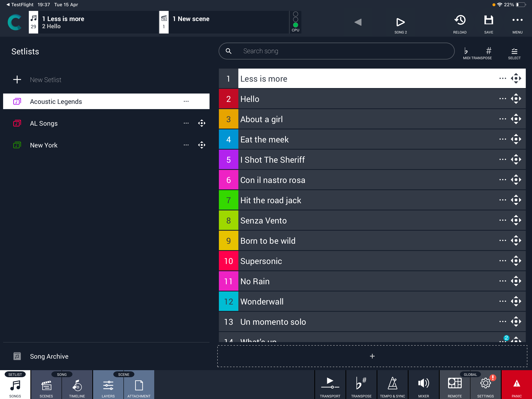Image resolution: width=532 pixels, height=399 pixels.
Task: Open options for Hit the road jack
Action: pos(502,200)
